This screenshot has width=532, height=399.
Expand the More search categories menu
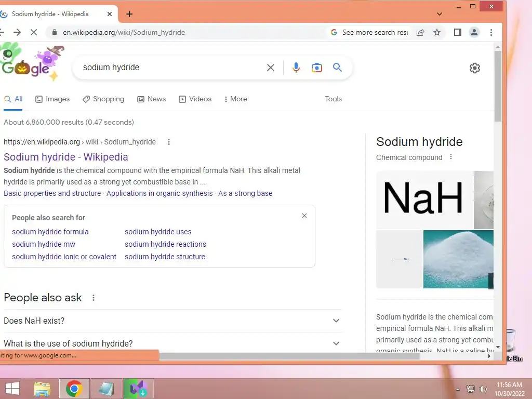pyautogui.click(x=235, y=99)
